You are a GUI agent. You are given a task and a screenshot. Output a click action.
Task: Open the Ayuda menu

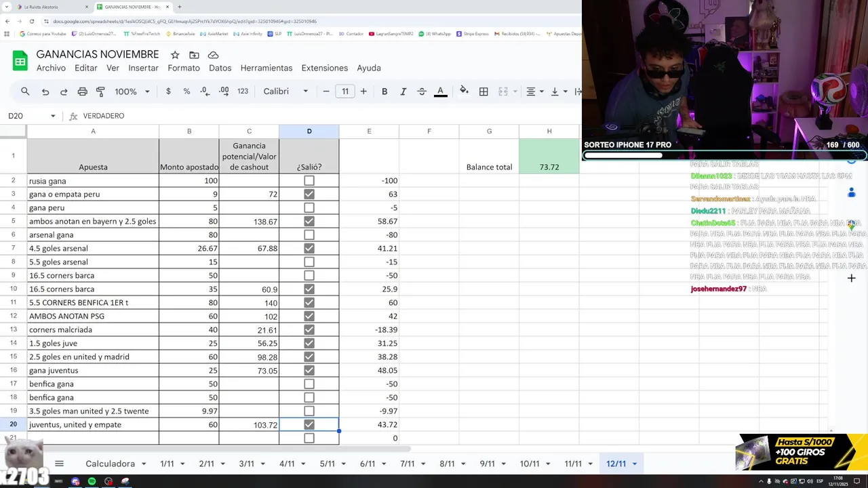(x=369, y=68)
